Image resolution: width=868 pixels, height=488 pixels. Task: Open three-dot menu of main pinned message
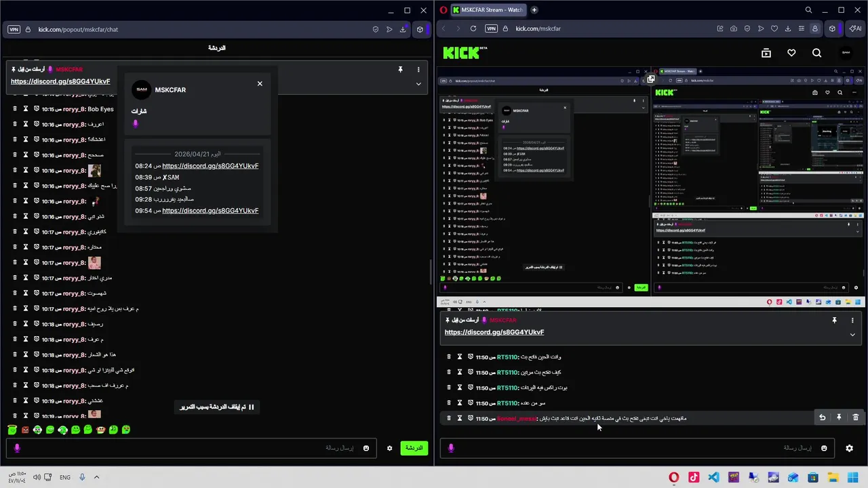pyautogui.click(x=852, y=320)
